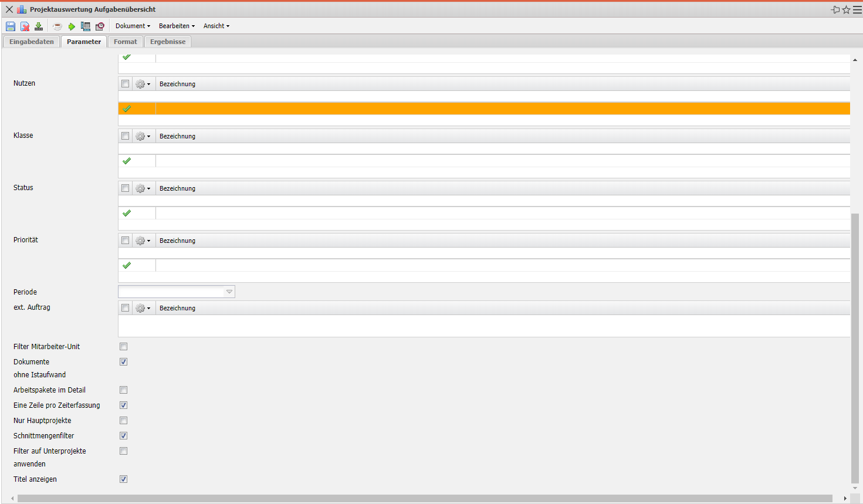
Task: Click the green checkmark in the Priorität row
Action: 127,265
